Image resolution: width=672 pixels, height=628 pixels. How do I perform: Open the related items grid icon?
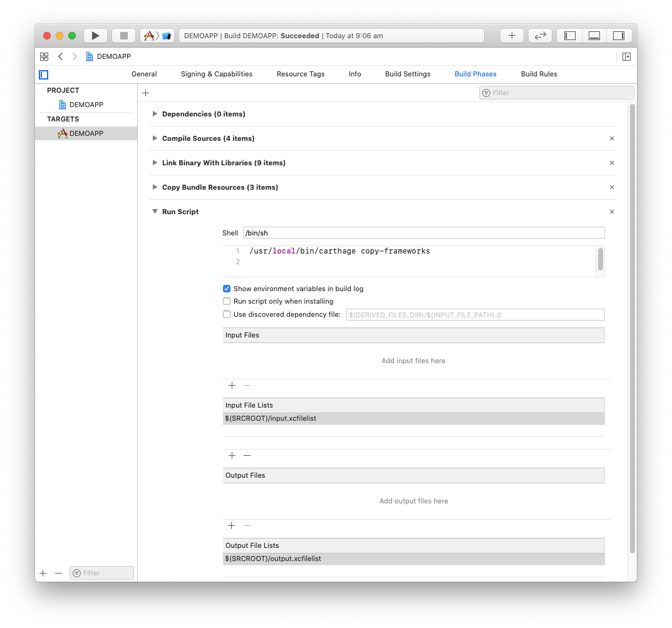click(44, 56)
